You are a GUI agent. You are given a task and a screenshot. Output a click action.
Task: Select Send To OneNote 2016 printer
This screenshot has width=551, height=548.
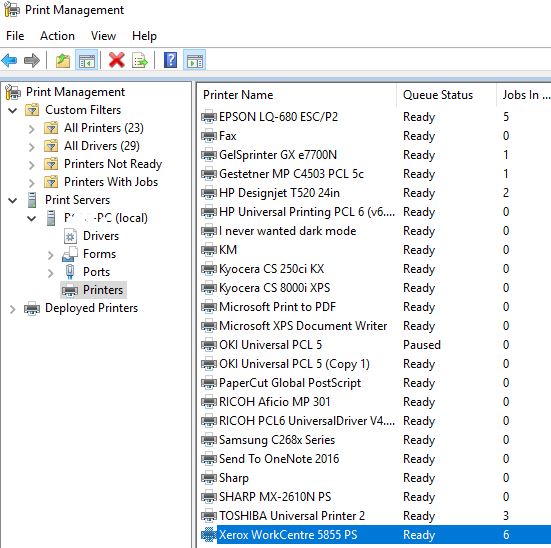pos(279,459)
